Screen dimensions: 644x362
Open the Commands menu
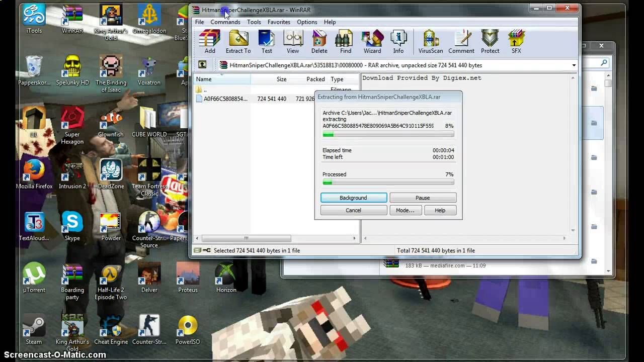(225, 22)
